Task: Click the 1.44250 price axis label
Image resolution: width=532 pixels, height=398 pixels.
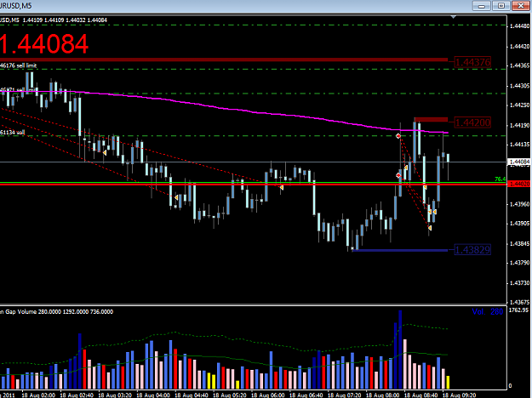Action: click(x=520, y=105)
